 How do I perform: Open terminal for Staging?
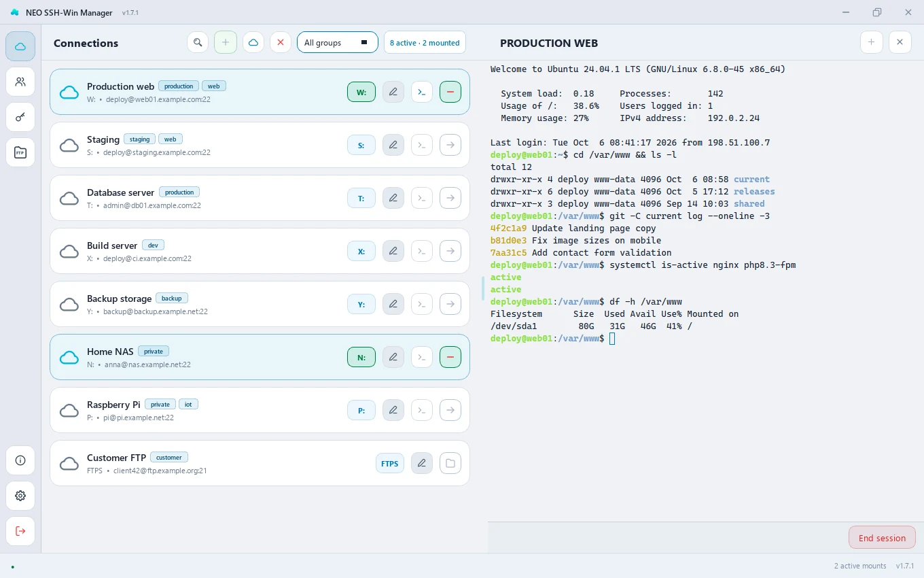tap(422, 145)
